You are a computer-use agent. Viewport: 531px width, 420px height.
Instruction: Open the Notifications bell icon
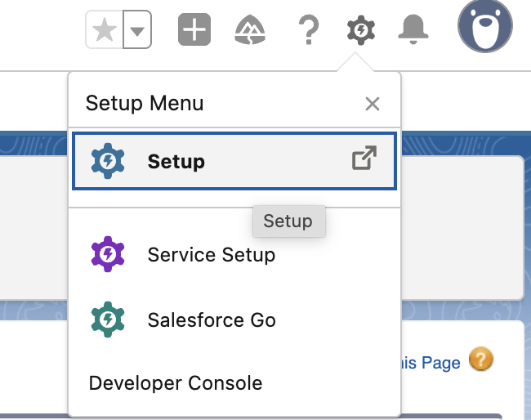pos(413,29)
